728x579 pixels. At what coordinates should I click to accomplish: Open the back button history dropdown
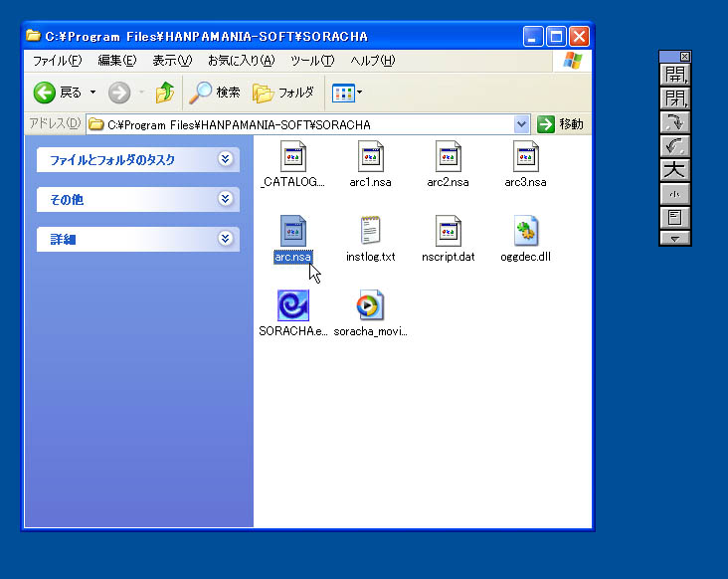(92, 93)
